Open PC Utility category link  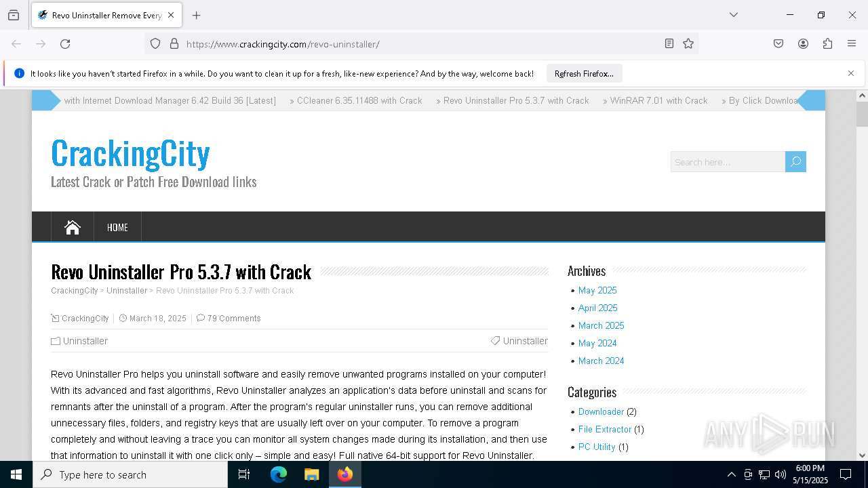pos(597,447)
